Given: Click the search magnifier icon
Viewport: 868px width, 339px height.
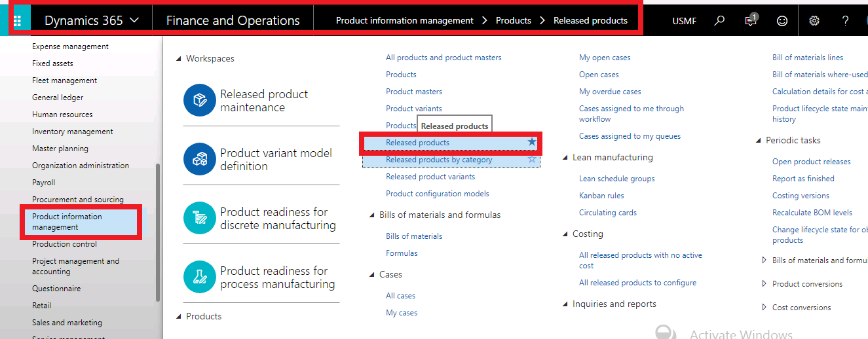Looking at the screenshot, I should (x=719, y=20).
